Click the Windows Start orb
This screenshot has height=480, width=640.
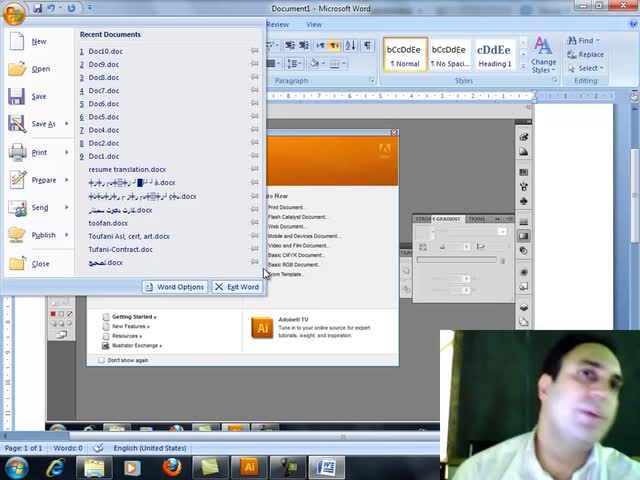[16, 467]
